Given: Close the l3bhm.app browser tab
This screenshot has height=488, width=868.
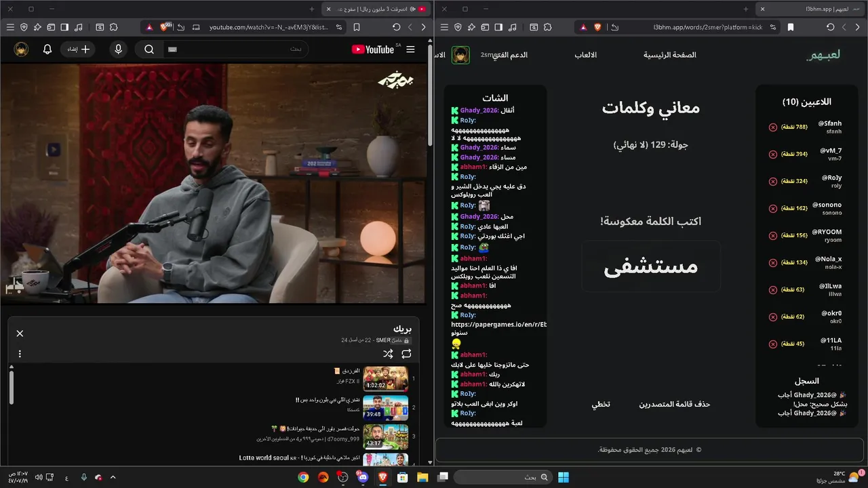Looking at the screenshot, I should pos(762,9).
